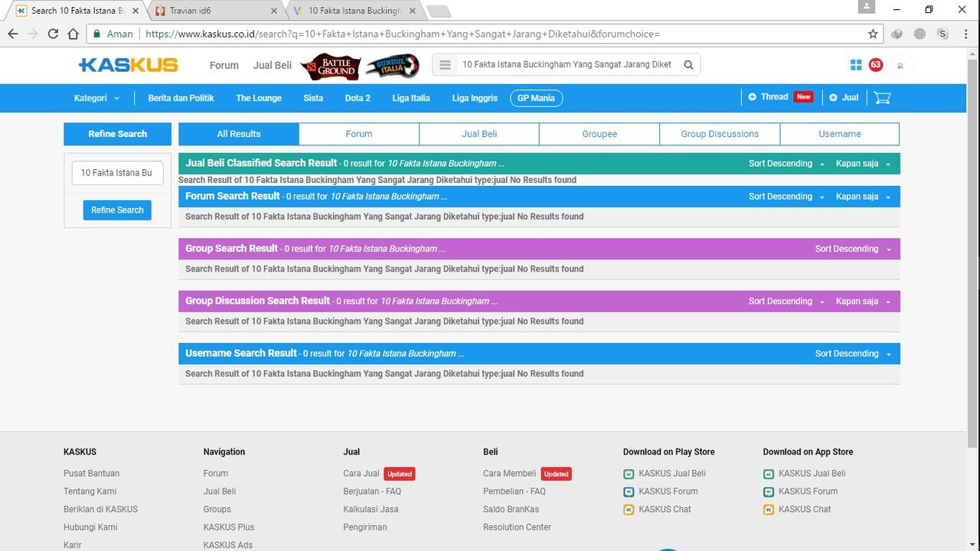This screenshot has width=980, height=551.
Task: Open a new browser tab
Action: point(439,11)
